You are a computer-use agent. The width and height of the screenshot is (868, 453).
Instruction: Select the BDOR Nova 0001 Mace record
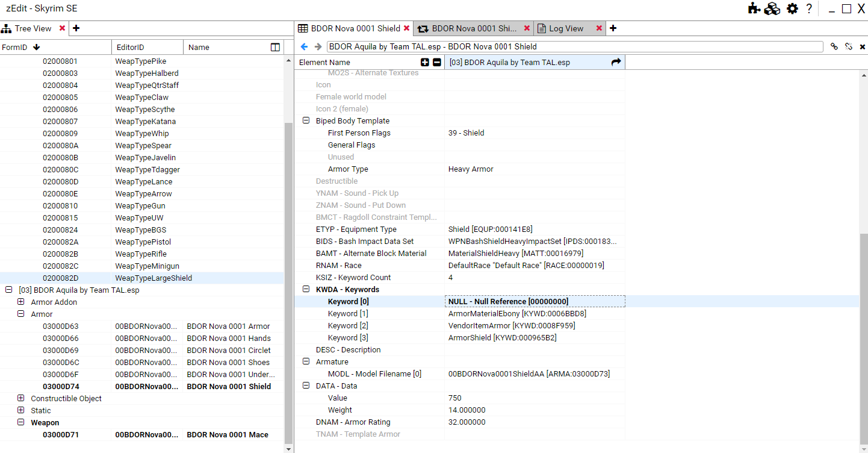(x=142, y=434)
